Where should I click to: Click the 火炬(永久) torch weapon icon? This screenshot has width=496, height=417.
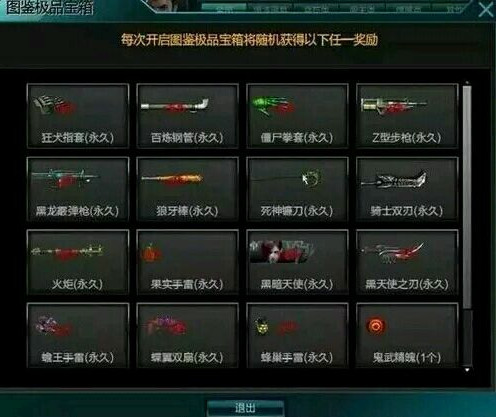point(67,252)
